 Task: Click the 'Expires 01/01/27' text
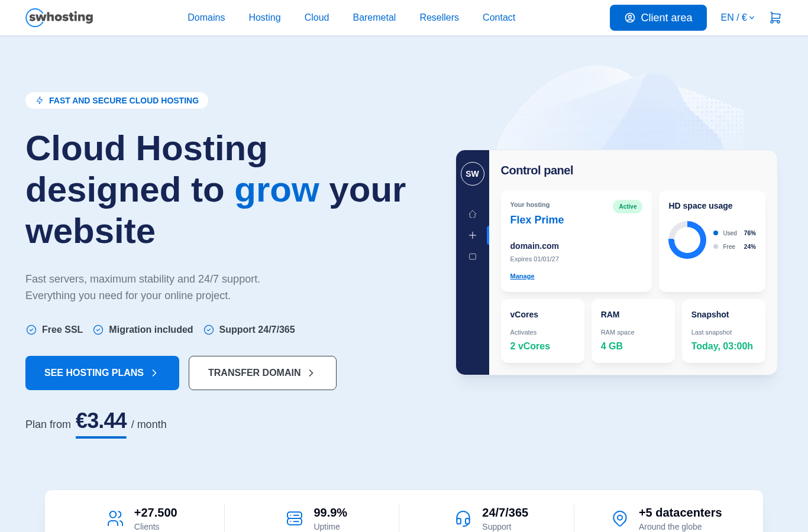tap(535, 259)
